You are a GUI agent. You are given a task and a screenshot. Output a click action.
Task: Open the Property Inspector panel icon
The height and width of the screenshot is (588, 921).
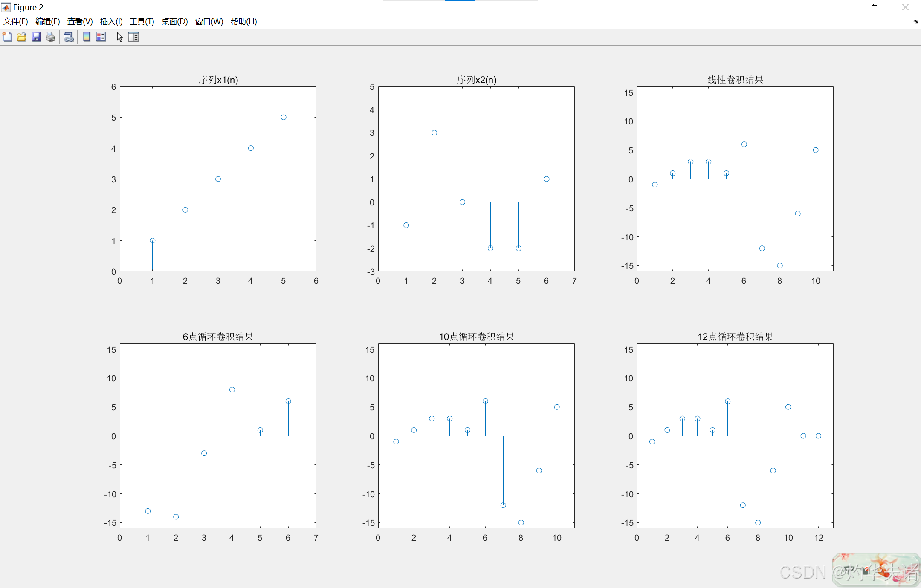point(133,37)
